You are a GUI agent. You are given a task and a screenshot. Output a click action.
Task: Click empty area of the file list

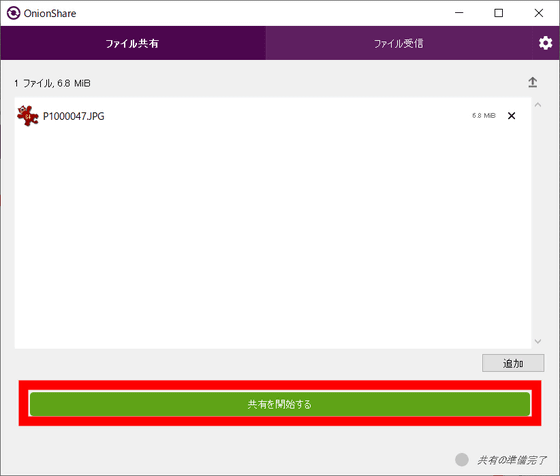pyautogui.click(x=272, y=236)
